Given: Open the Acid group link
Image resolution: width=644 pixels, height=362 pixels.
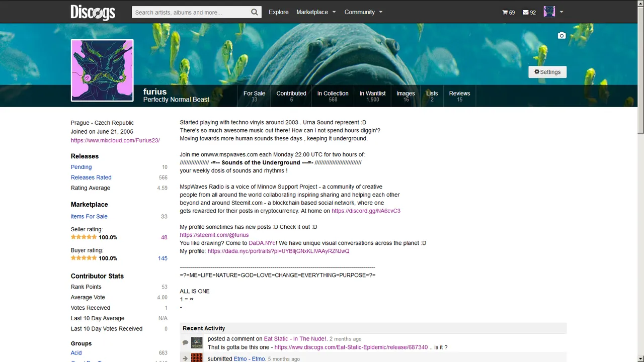Looking at the screenshot, I should [x=76, y=353].
